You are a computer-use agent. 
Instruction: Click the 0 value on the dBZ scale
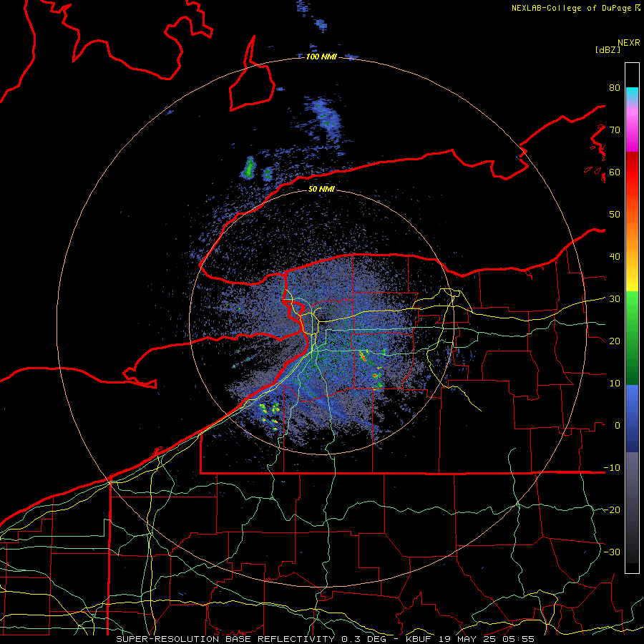(x=618, y=425)
